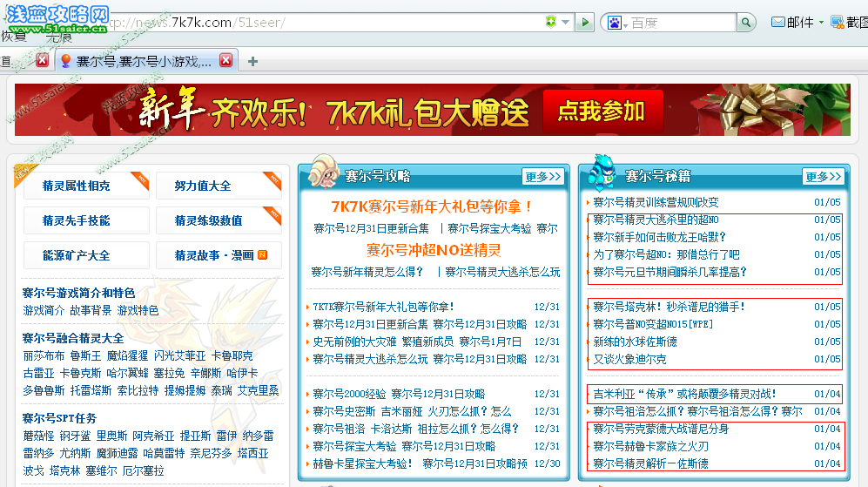Click the screenshot 截图 icon
Viewport: 868px width, 487px height.
[x=838, y=22]
